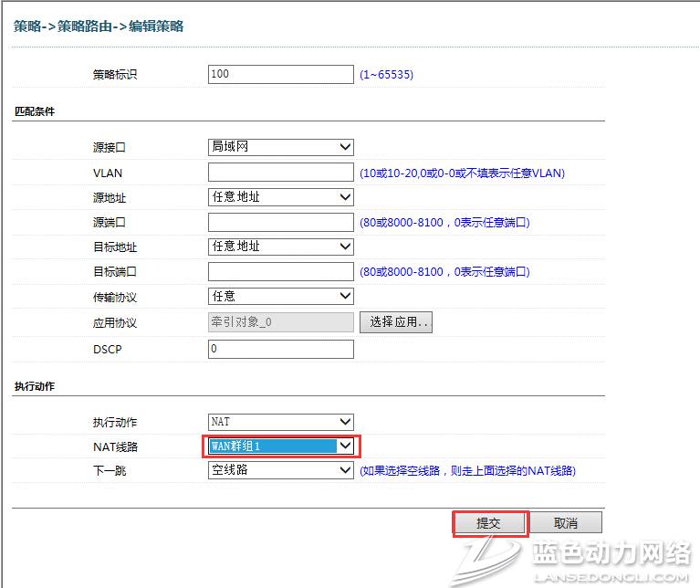Click the 策略标识 input field containing 100
The height and width of the screenshot is (588, 700).
280,74
